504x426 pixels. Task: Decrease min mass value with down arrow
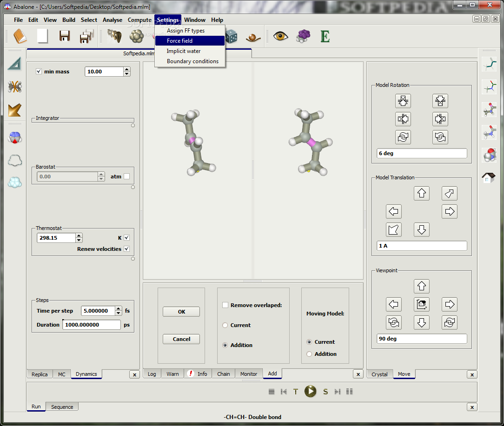click(126, 73)
